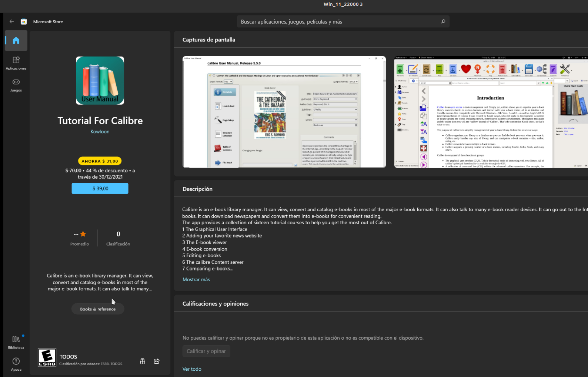Click the Microsoft Store title text
This screenshot has height=377, width=588.
tap(48, 22)
